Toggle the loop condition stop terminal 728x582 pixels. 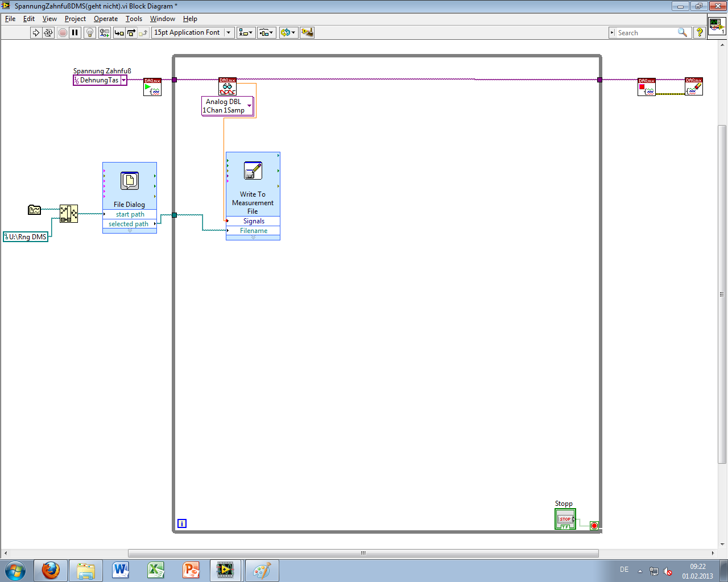pos(594,526)
